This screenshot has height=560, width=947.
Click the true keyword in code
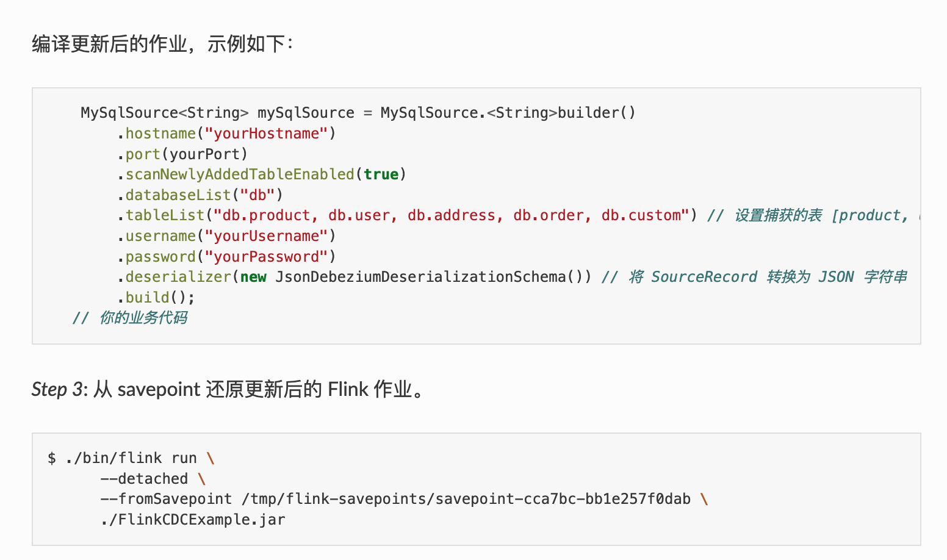pos(381,174)
